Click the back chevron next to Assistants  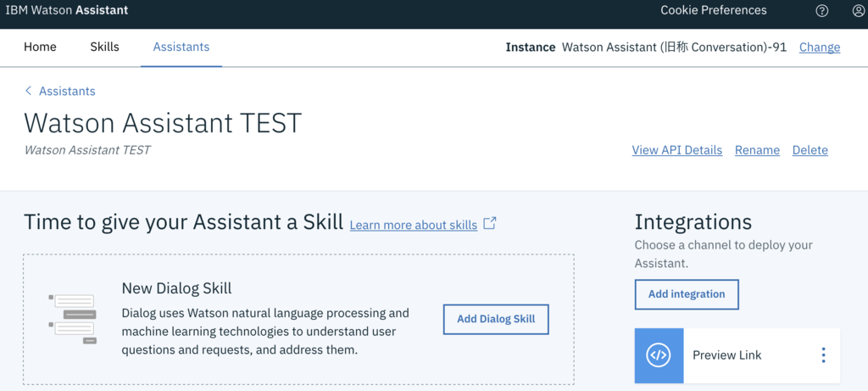28,91
